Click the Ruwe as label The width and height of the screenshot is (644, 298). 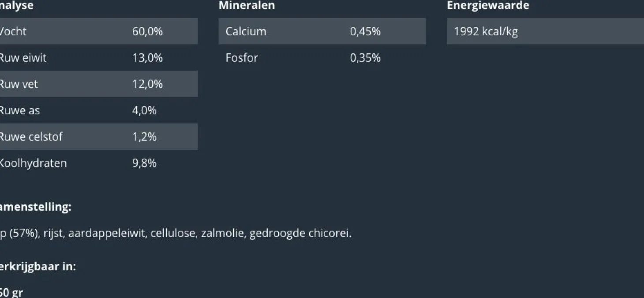coord(20,110)
